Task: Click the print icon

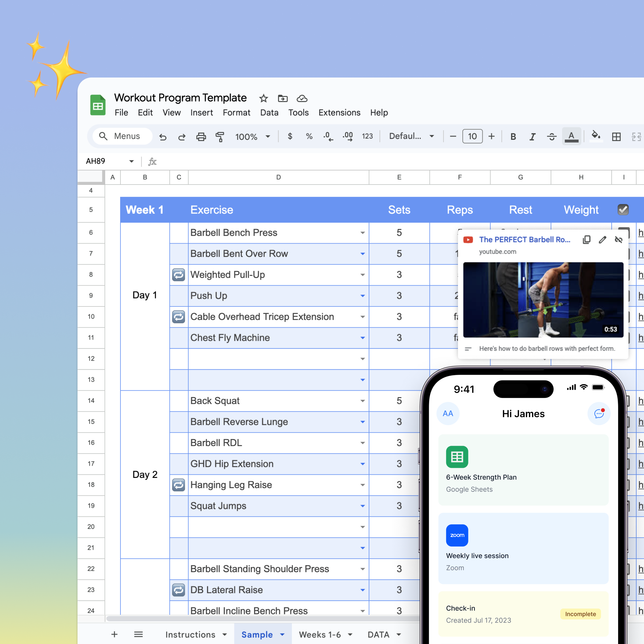Action: [201, 137]
